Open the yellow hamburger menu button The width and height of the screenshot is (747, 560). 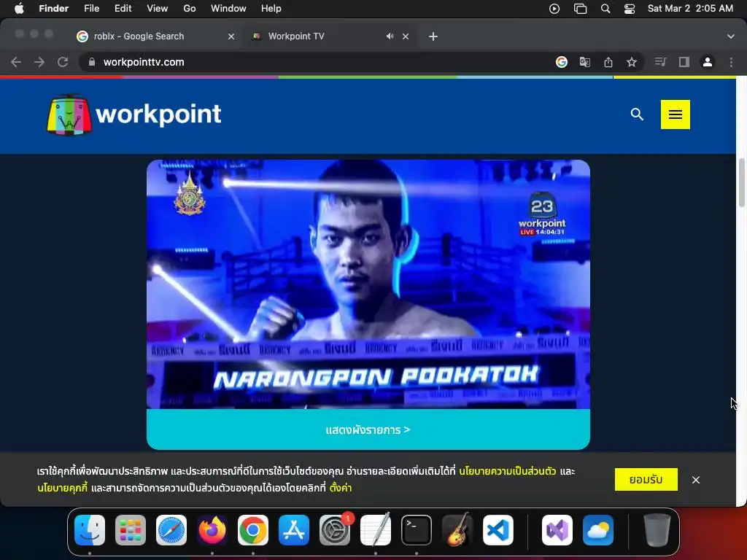(x=675, y=114)
